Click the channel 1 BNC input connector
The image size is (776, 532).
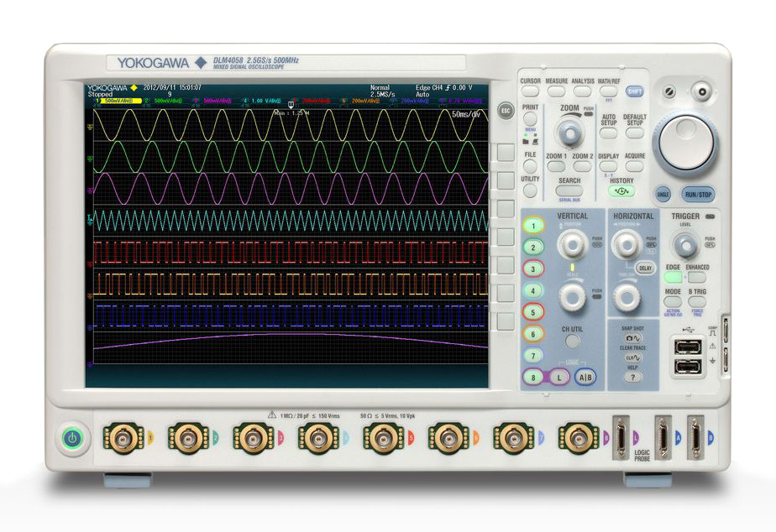pos(123,438)
